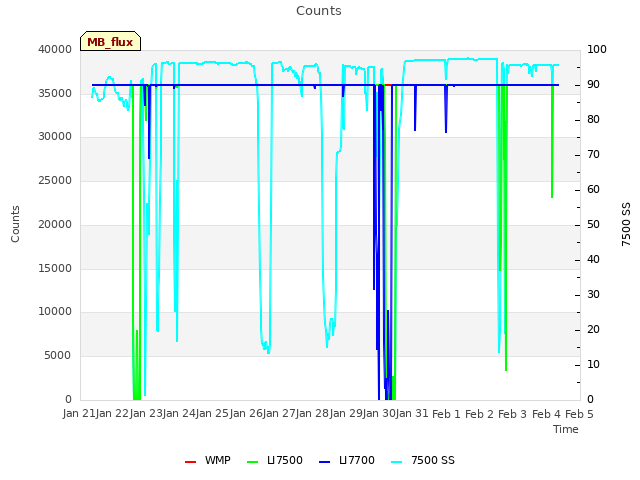
Task: Click the 10000 y-axis tick label
Action: pos(55,312)
